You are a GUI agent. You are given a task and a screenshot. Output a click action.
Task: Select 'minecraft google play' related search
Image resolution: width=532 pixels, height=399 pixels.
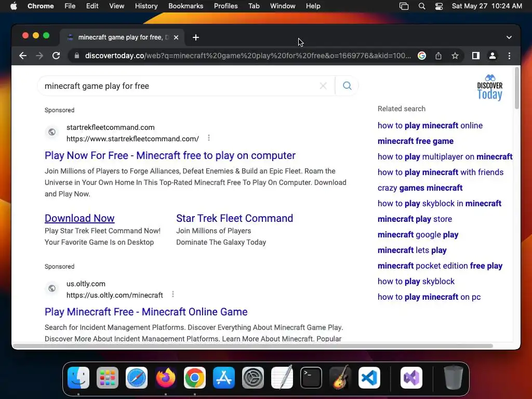[418, 235]
